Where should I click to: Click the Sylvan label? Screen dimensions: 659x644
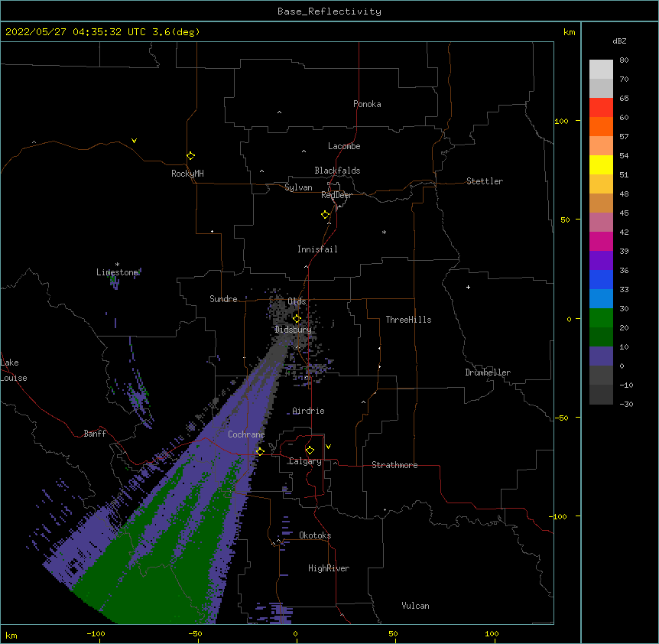point(298,187)
